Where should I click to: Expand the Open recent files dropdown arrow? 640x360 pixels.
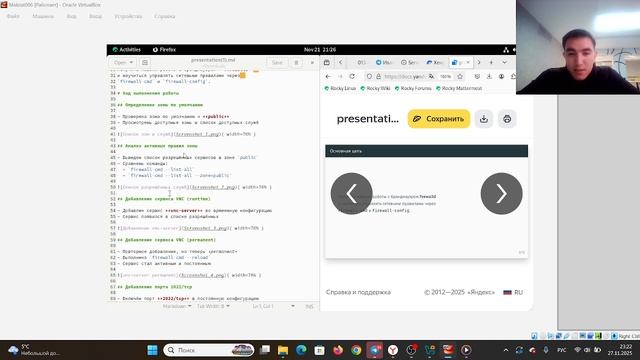131,62
